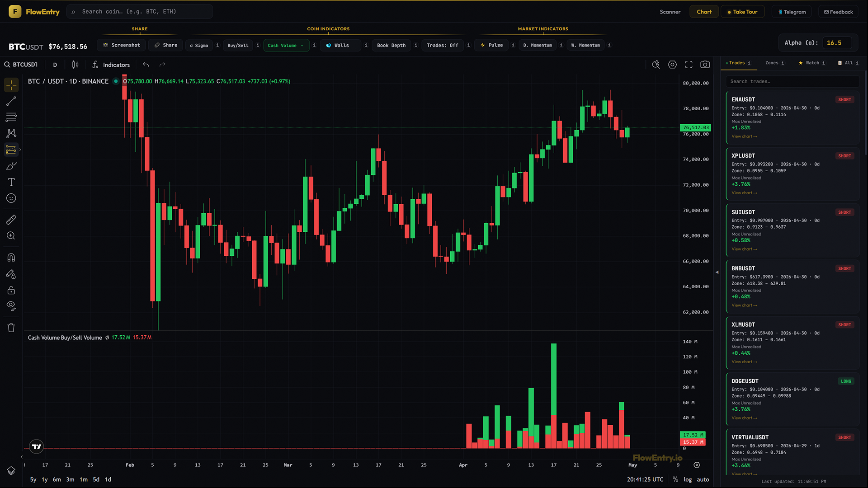Switch Trades: Off toggle
The image size is (868, 488).
click(442, 45)
